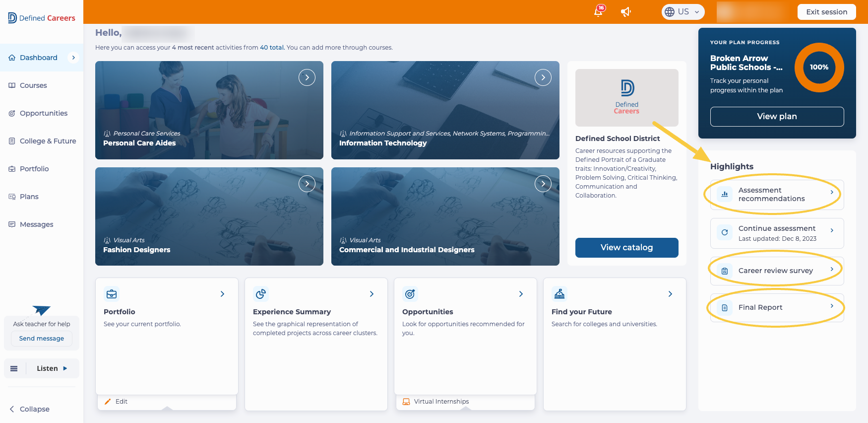Click the 'Highlights' heading
The width and height of the screenshot is (868, 423).
pos(732,167)
